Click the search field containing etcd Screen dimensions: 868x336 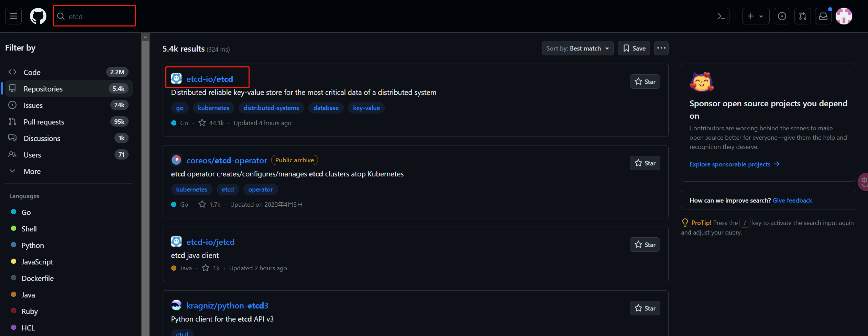(x=391, y=16)
